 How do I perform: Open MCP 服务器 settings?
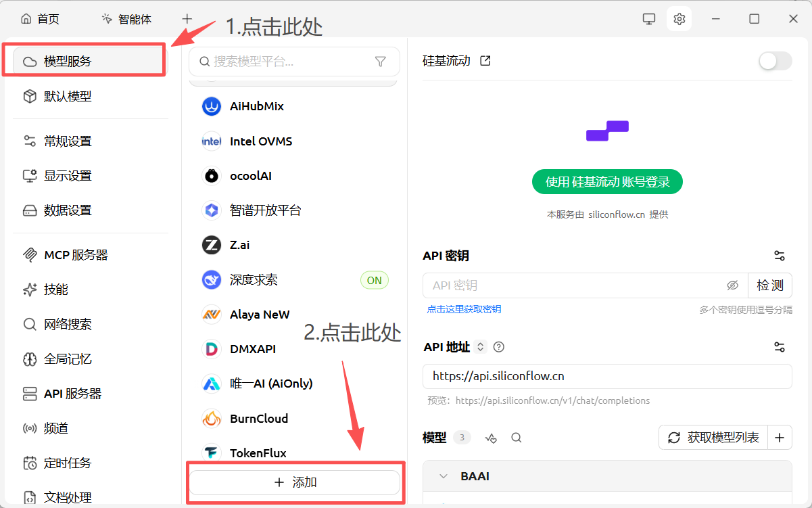pyautogui.click(x=91, y=255)
